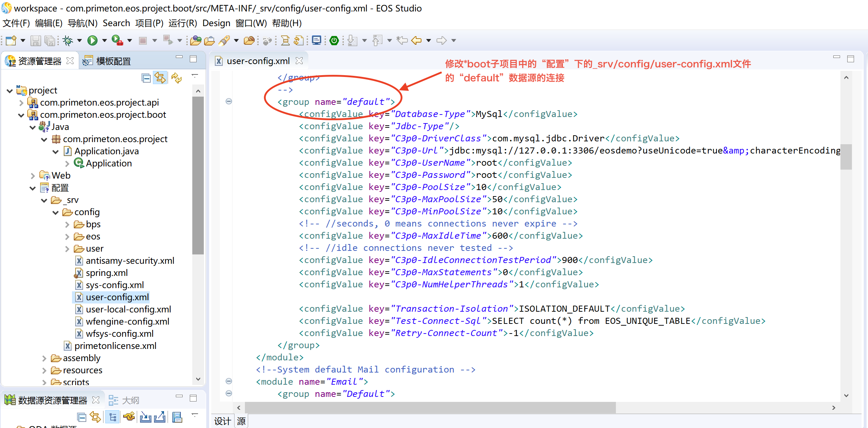Click editor horizontal scrollbar thumb

430,407
